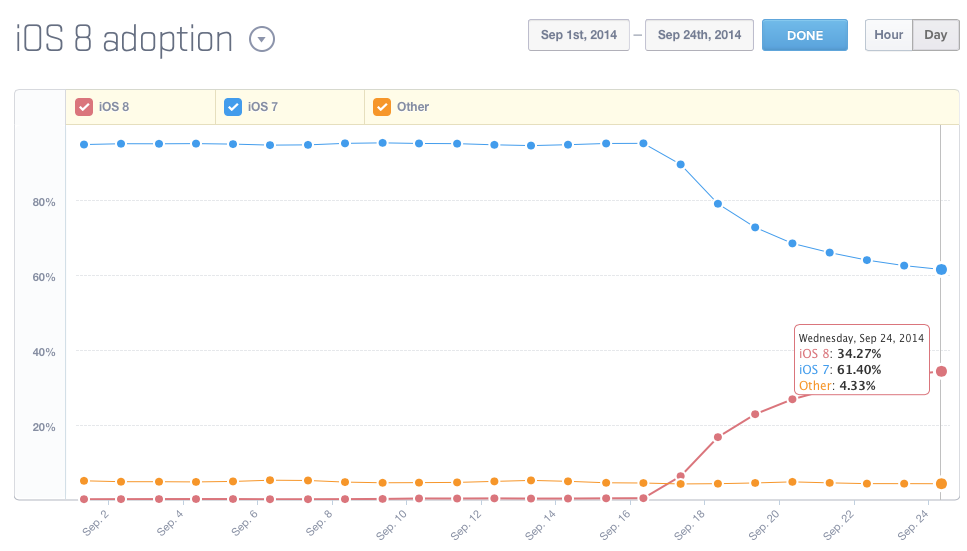Select the iOS 7 data point at Sep 21
967x551 pixels.
pyautogui.click(x=829, y=253)
